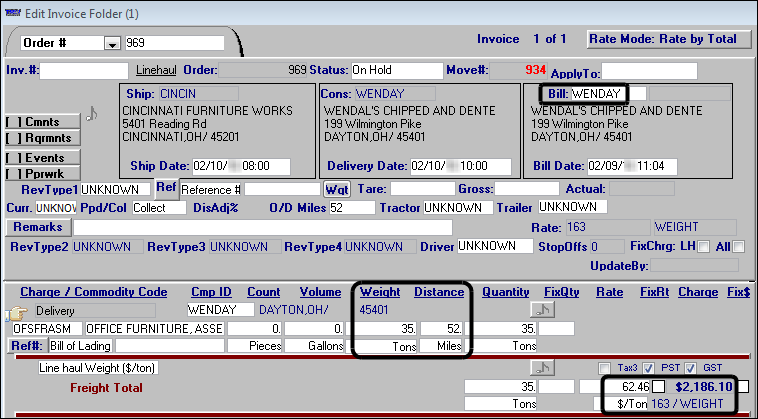Viewport: 758px width, 419px height.
Task: Toggle the Tax3 checkbox
Action: point(604,368)
